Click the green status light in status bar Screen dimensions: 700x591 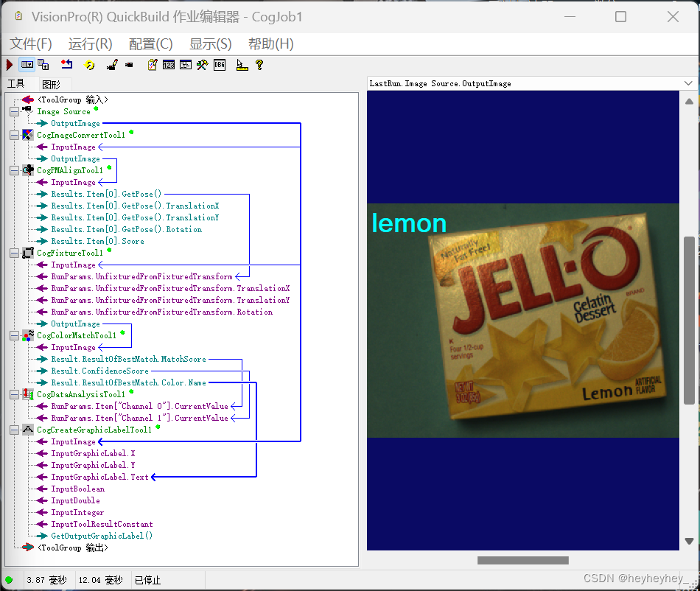[9, 580]
